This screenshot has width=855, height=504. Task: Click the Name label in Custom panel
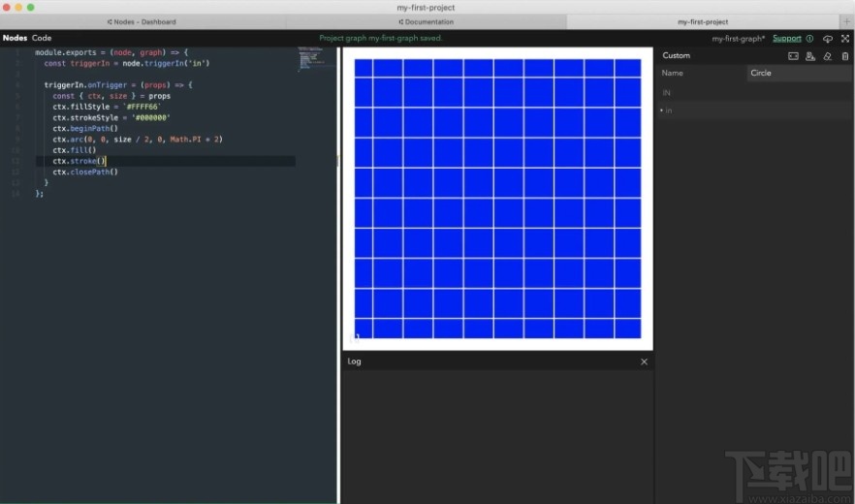(672, 73)
